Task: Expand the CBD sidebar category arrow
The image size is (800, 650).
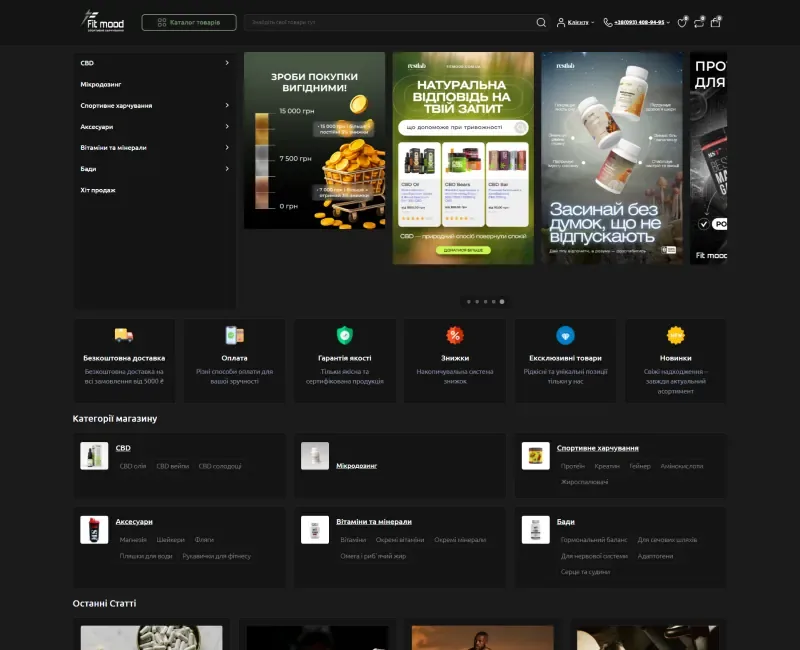Action: (x=227, y=63)
